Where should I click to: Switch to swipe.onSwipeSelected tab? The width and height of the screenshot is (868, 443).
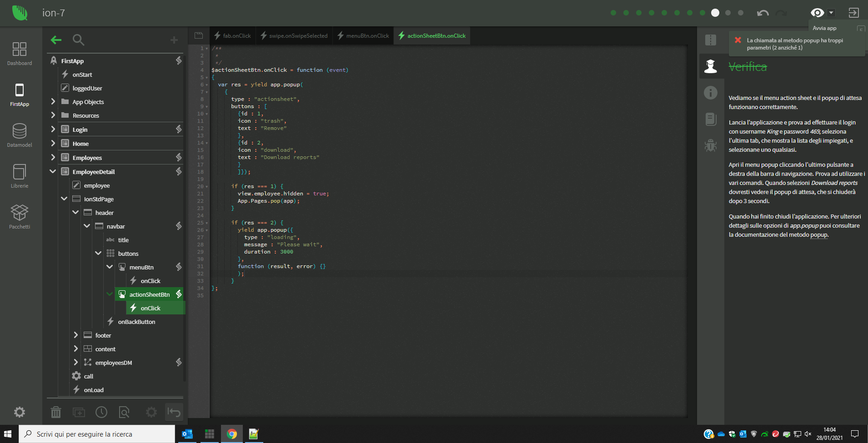click(294, 35)
